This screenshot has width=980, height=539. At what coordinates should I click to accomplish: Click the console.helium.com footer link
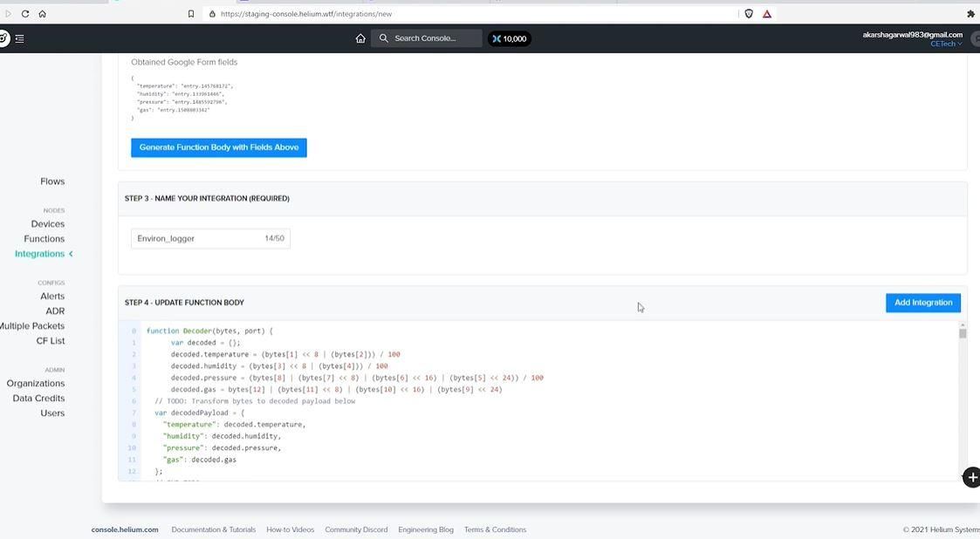point(125,529)
